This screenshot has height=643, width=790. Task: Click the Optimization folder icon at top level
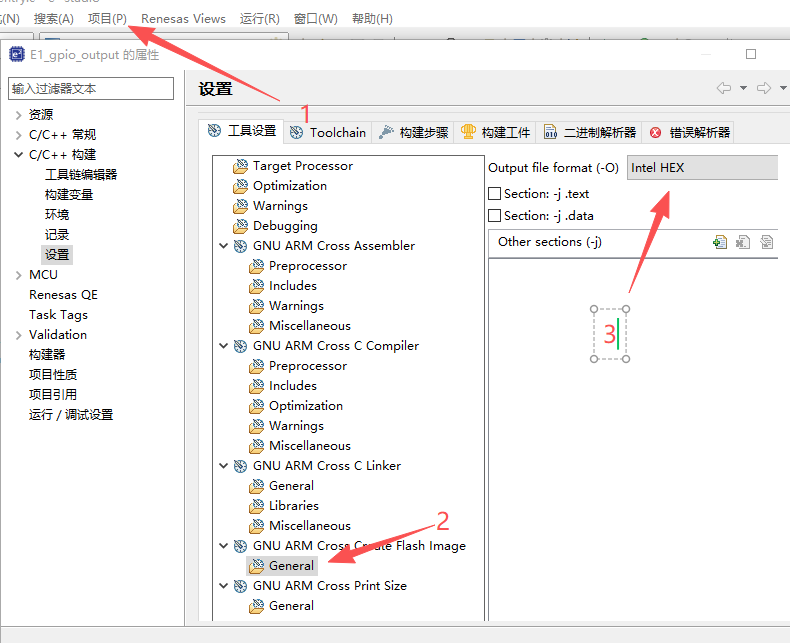click(x=241, y=186)
